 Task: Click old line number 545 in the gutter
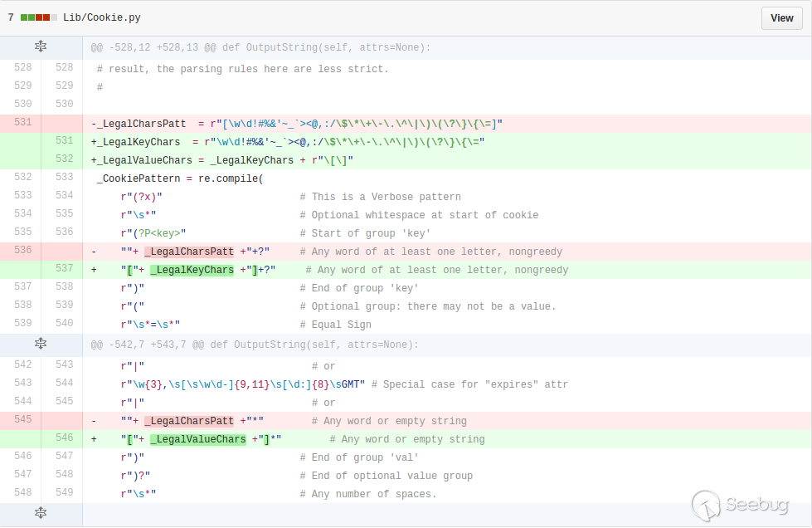pyautogui.click(x=22, y=419)
